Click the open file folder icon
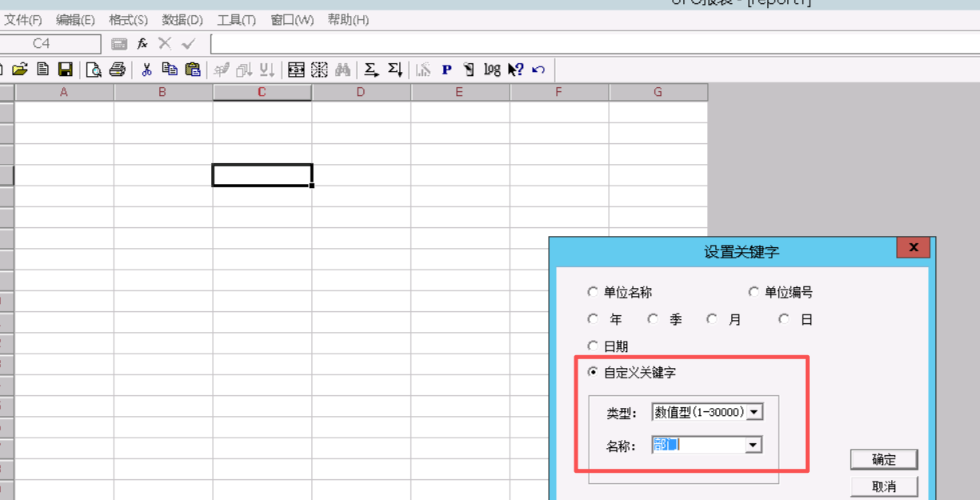This screenshot has height=500, width=980. tap(20, 70)
